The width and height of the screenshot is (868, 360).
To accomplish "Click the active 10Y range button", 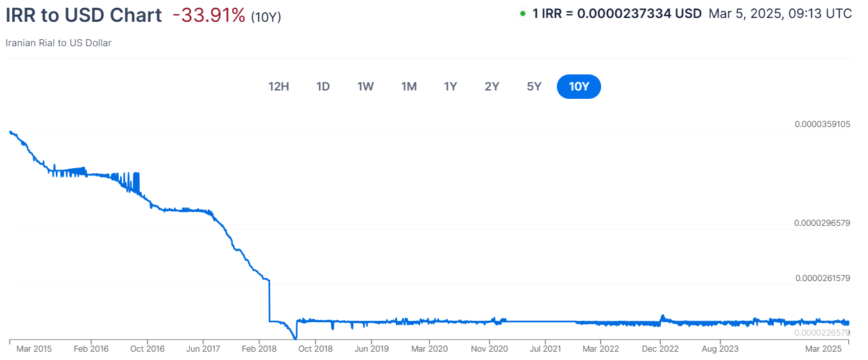I will click(x=579, y=87).
